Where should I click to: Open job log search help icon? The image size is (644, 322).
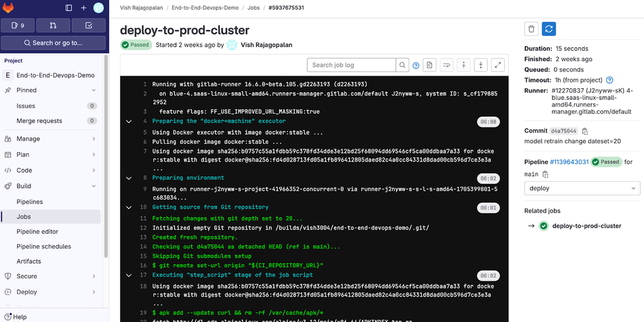[x=416, y=65]
